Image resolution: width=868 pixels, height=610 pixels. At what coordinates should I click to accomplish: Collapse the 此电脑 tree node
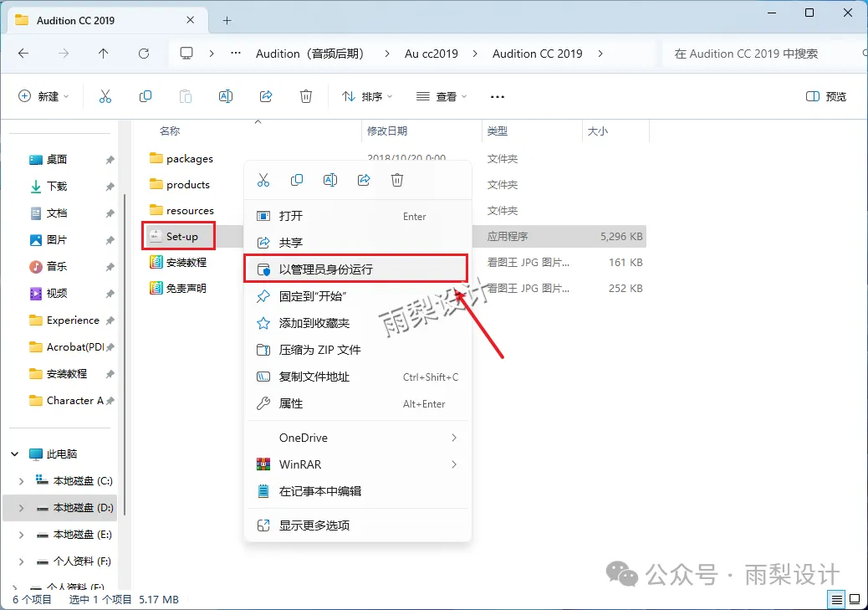click(14, 454)
